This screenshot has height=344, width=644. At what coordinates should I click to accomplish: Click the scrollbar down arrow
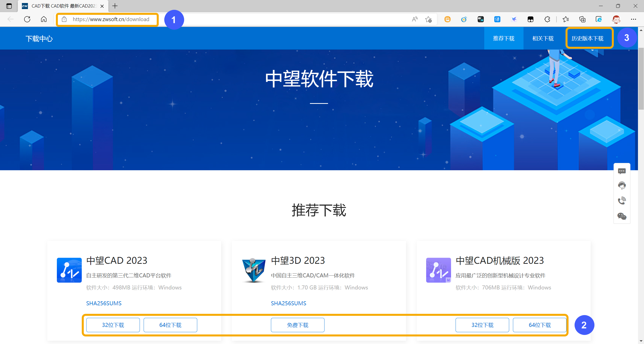pyautogui.click(x=641, y=341)
